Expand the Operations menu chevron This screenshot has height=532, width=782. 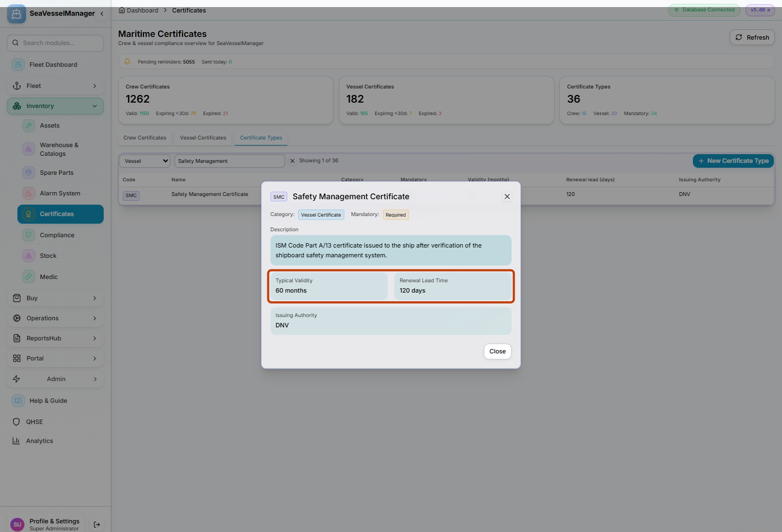(x=94, y=318)
